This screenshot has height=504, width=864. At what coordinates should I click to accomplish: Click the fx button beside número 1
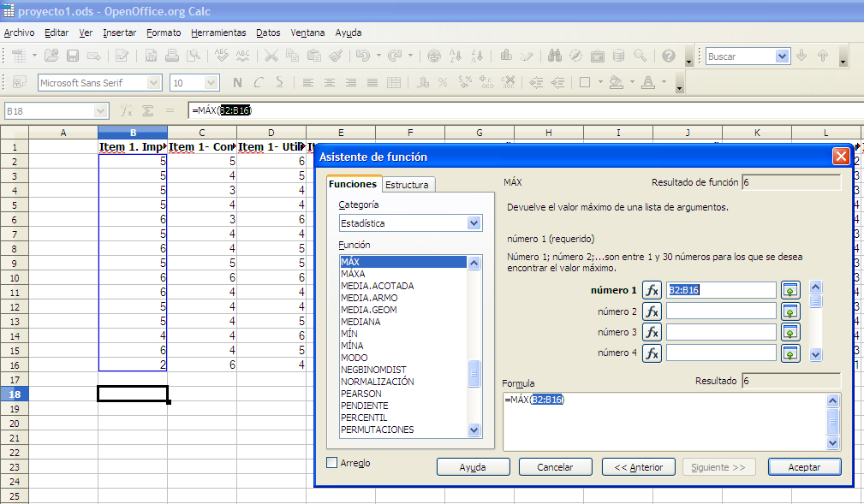point(652,290)
